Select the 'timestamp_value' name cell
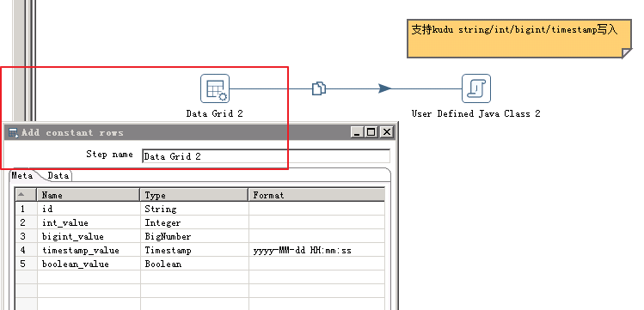Screen dimensions: 644x310 coord(89,250)
